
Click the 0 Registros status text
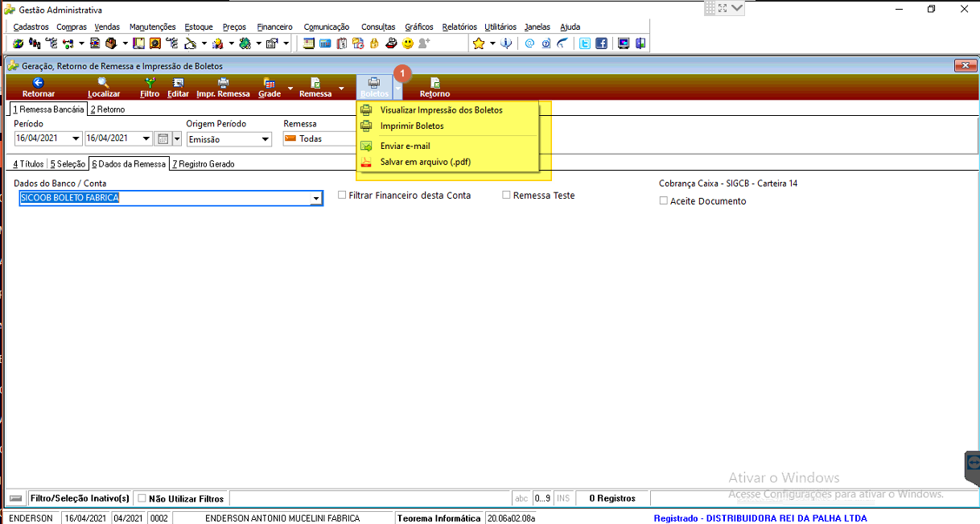[612, 498]
